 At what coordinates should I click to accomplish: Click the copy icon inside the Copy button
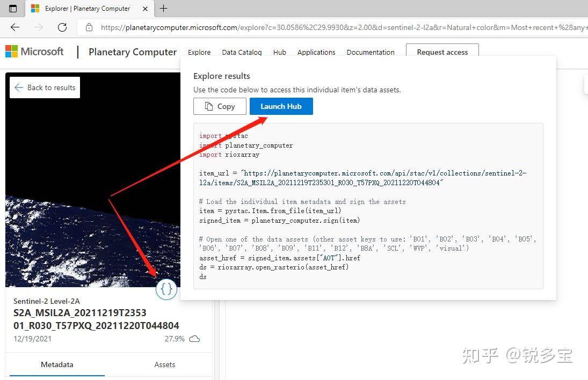209,106
